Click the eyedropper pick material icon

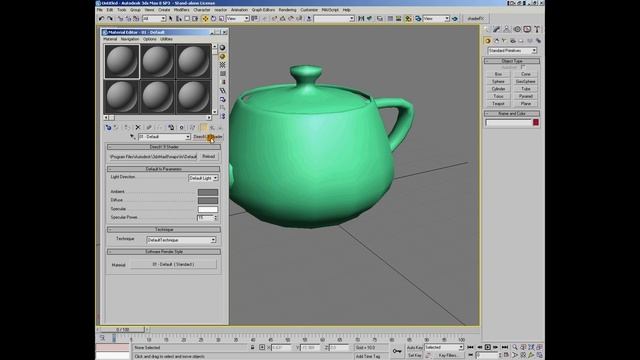click(133, 137)
